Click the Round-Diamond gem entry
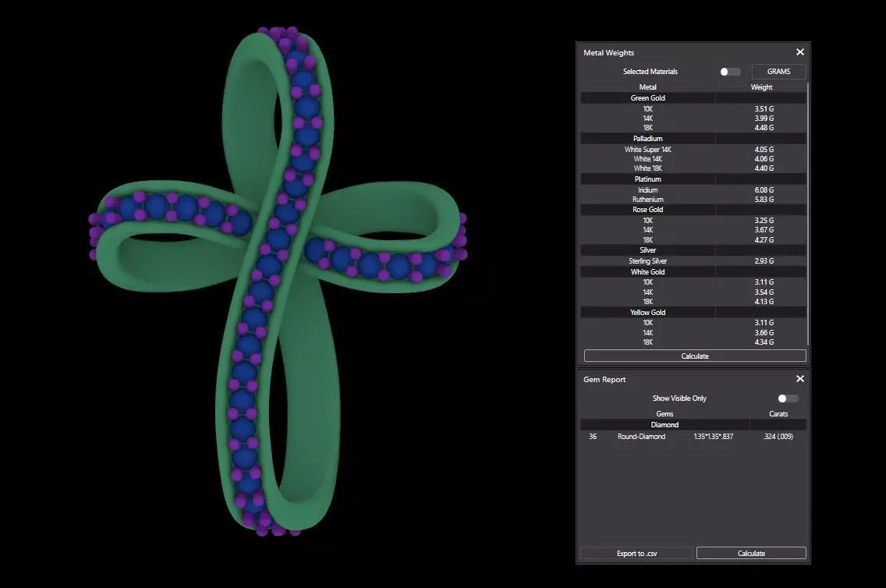Viewport: 886px width, 588px height. (x=641, y=437)
